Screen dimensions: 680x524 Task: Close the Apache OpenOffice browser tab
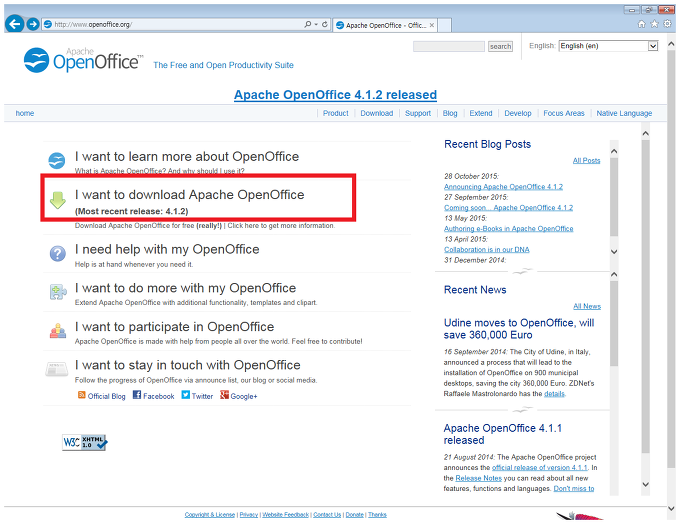coord(432,25)
